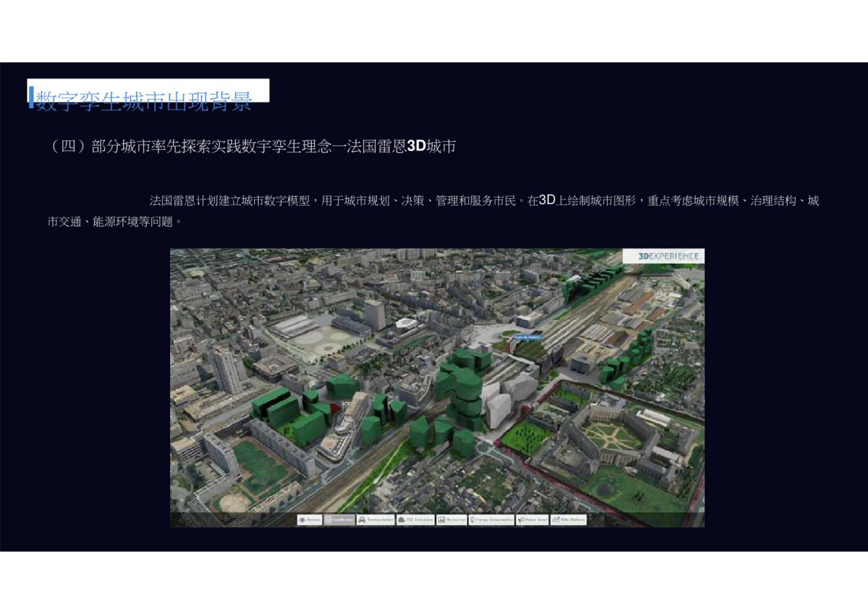Select the CO2 Emissions cloud button
Screen dimensions: 868x614
(x=416, y=520)
